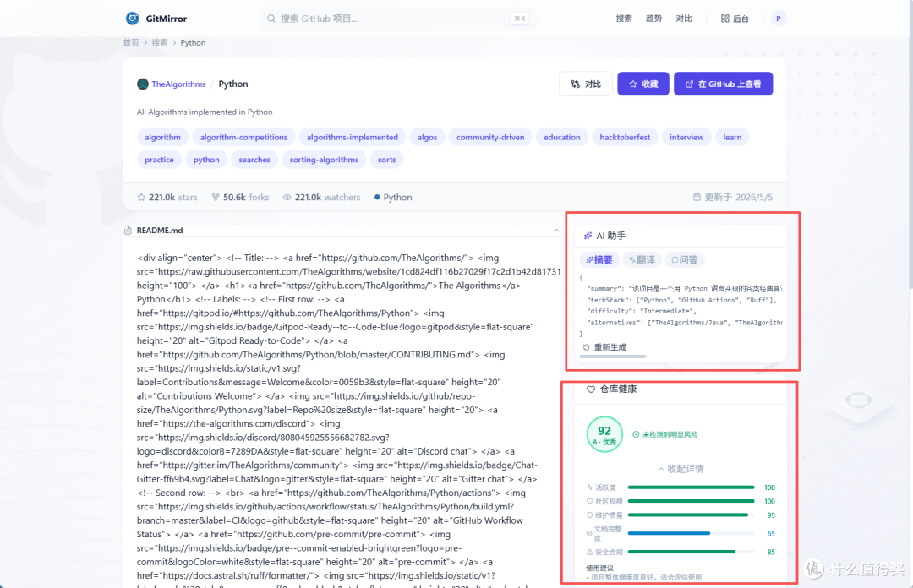Select the practice topic tag
The width and height of the screenshot is (913, 588).
[x=159, y=160]
